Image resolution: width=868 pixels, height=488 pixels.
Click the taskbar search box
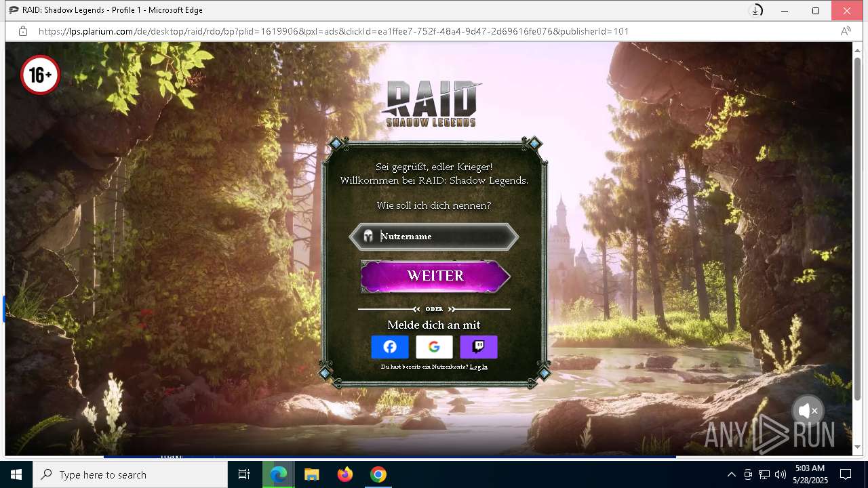click(x=130, y=474)
